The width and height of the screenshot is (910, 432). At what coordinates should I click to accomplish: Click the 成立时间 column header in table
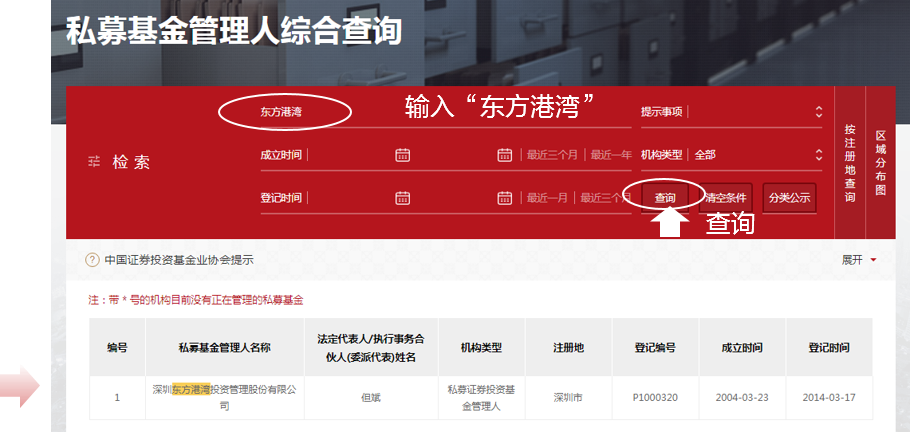[x=742, y=347]
